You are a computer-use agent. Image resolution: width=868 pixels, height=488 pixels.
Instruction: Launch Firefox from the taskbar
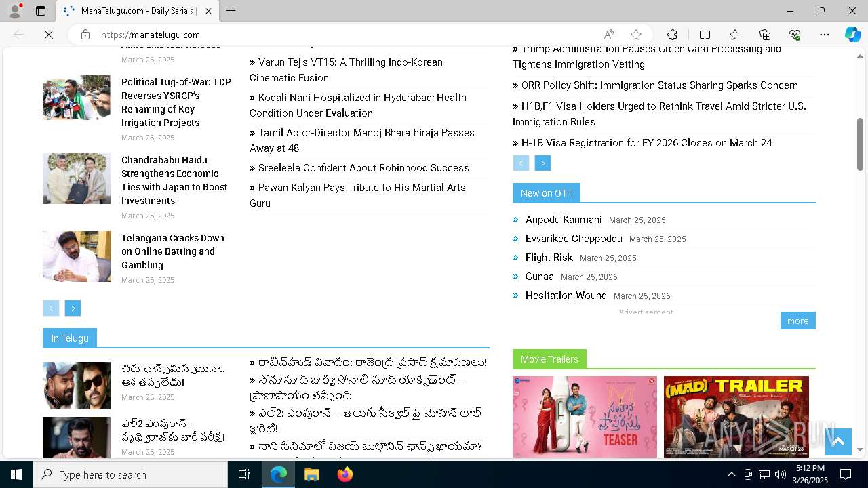(344, 474)
